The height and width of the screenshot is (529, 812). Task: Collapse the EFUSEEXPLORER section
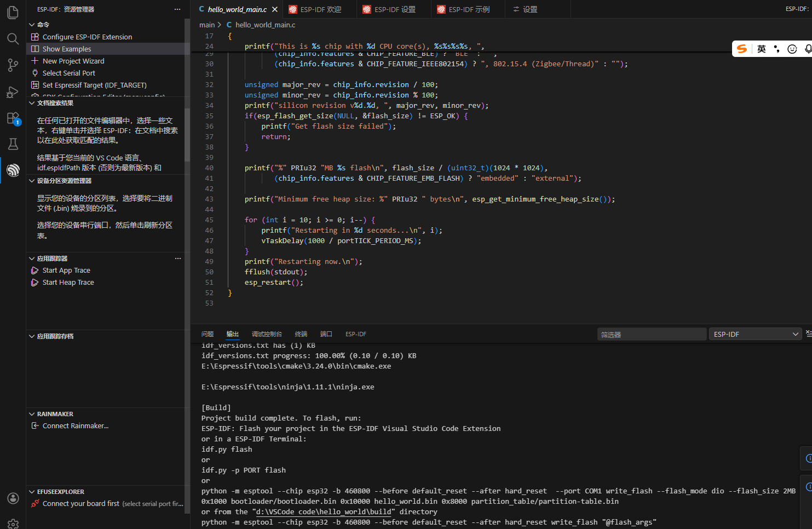point(32,492)
